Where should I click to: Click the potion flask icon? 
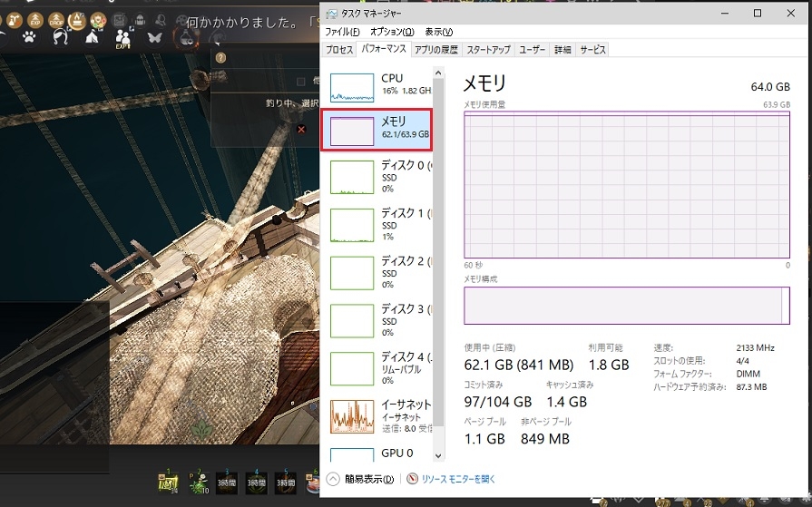click(x=185, y=37)
